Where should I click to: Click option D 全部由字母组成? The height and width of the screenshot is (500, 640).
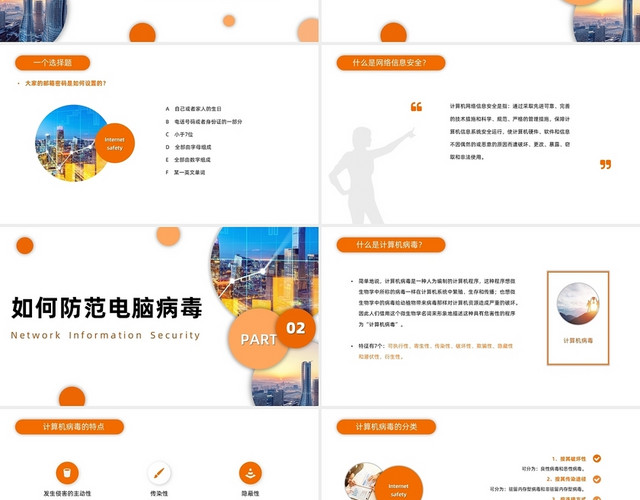click(x=188, y=147)
